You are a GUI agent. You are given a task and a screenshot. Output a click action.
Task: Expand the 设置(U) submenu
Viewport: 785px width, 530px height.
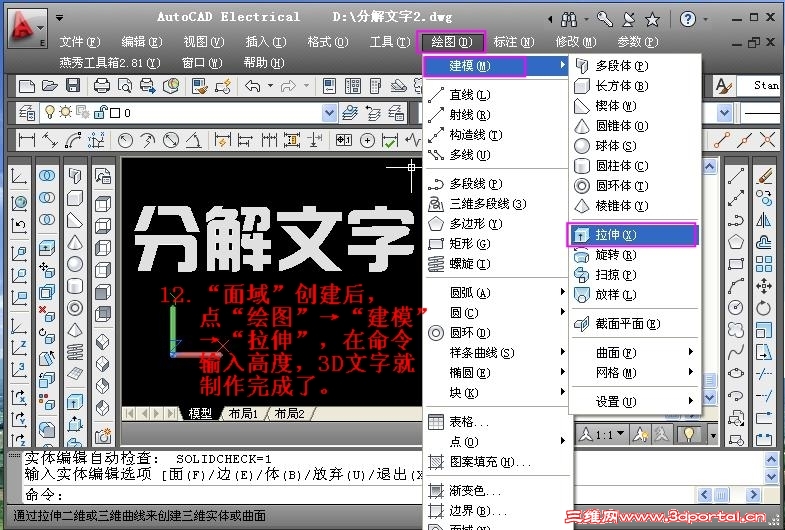[635, 402]
